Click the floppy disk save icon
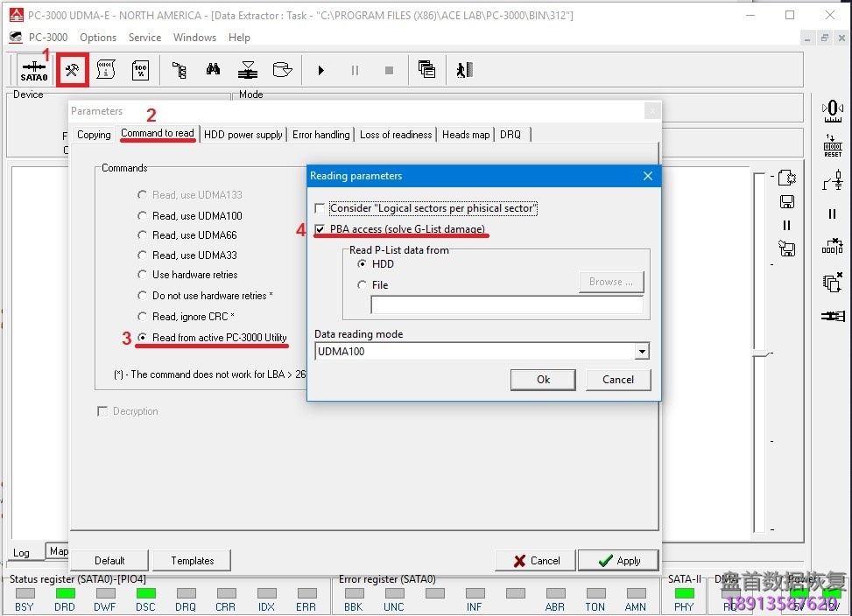 (x=786, y=202)
